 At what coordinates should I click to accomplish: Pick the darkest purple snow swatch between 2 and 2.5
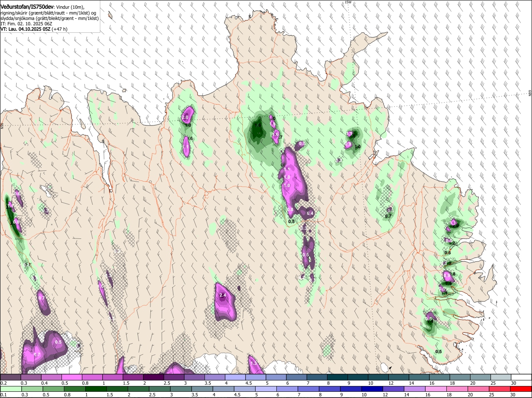[153, 377]
